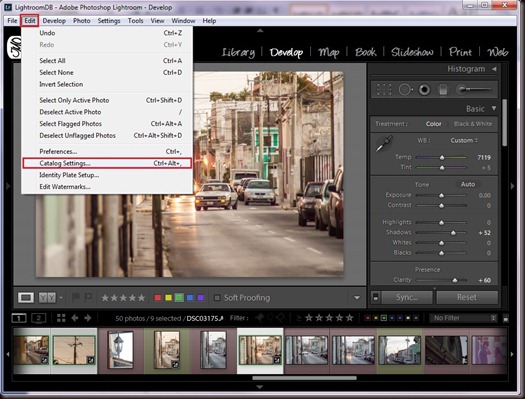Go back with the left arrow in filmstrip bar
The image size is (525, 399).
pos(75,318)
